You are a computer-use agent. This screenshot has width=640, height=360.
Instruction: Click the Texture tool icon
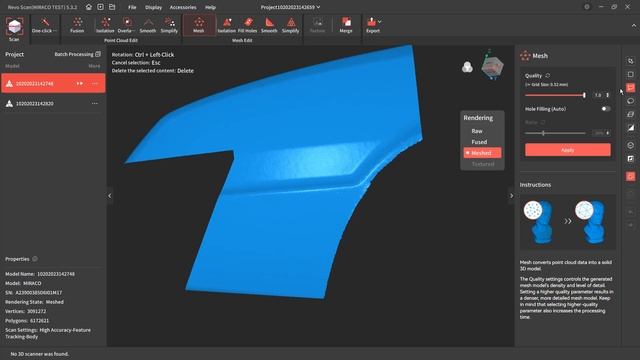tap(317, 25)
